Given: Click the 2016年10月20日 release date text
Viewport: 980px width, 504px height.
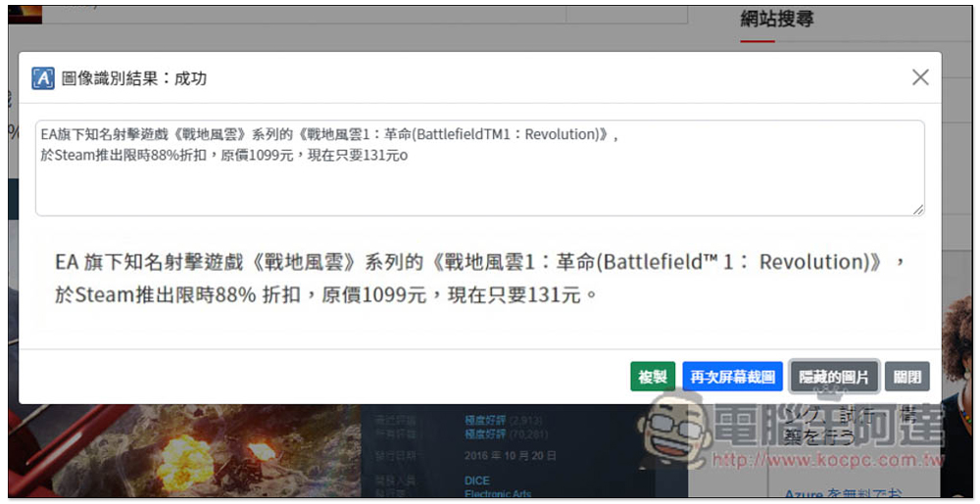Looking at the screenshot, I should (511, 455).
